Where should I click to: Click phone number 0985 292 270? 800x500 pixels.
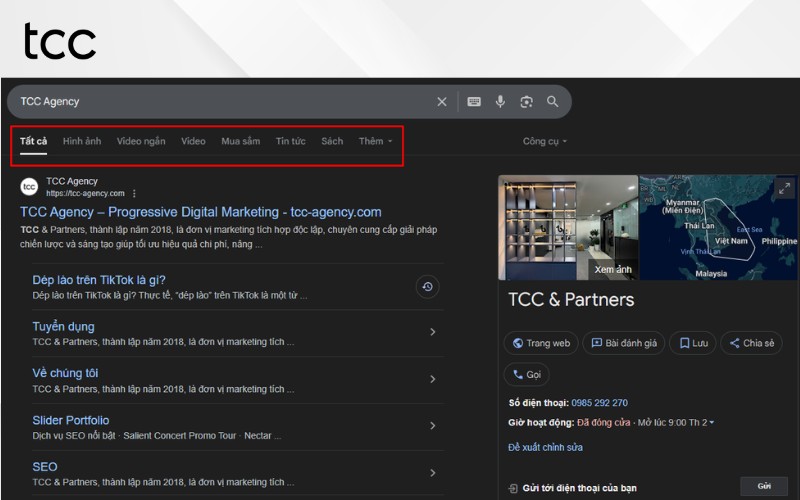[599, 403]
